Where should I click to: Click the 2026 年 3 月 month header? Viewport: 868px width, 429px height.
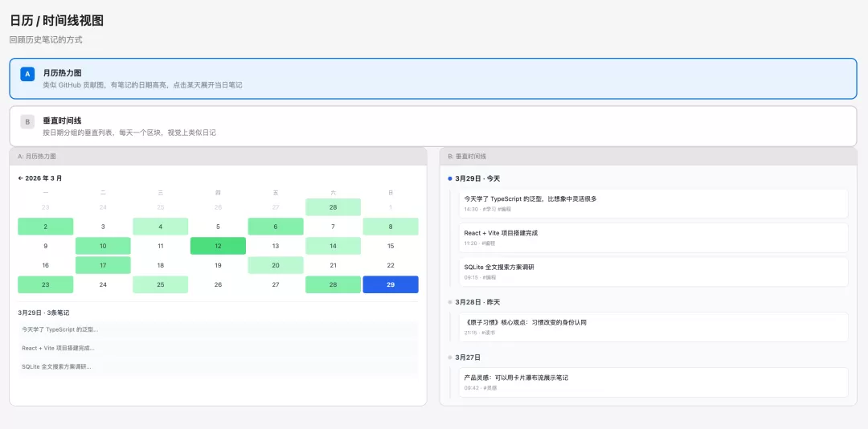[x=43, y=178]
